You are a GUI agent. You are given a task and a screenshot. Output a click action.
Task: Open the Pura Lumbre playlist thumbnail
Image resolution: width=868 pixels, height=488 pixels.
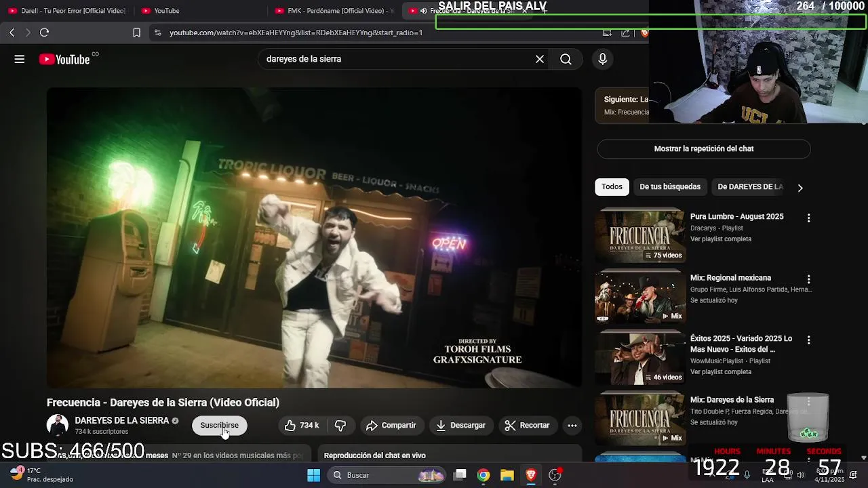pos(640,237)
